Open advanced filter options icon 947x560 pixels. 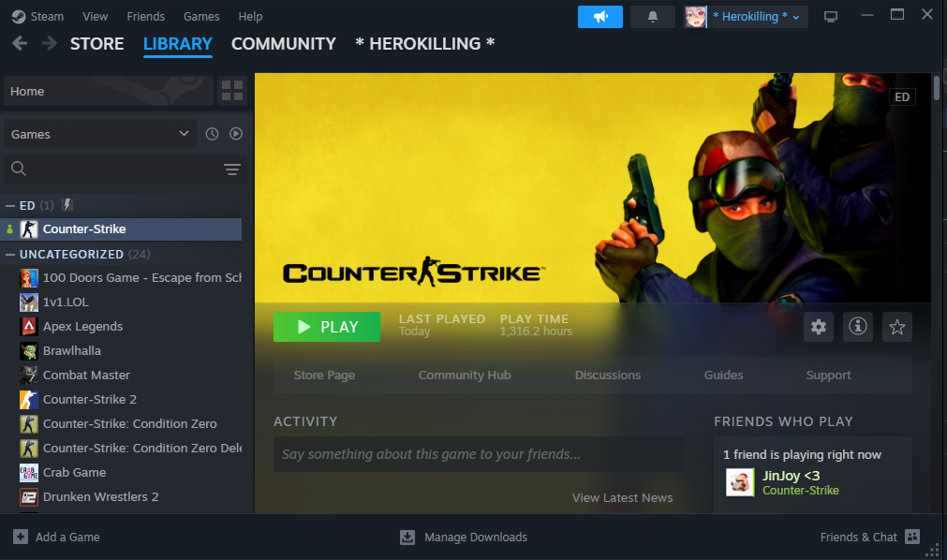[232, 169]
